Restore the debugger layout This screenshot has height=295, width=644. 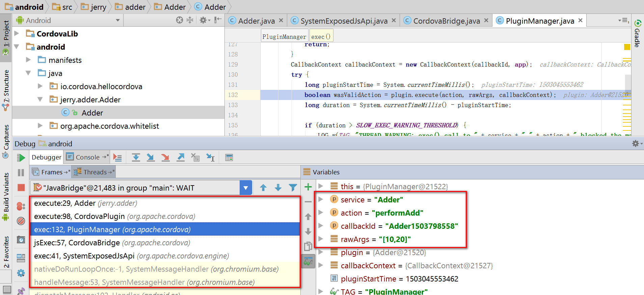(x=21, y=258)
